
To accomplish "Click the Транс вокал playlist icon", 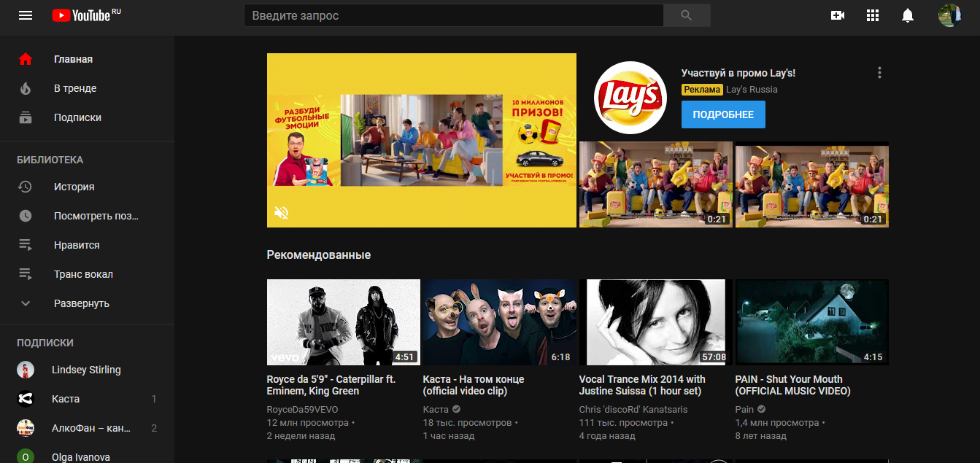I will (x=26, y=274).
